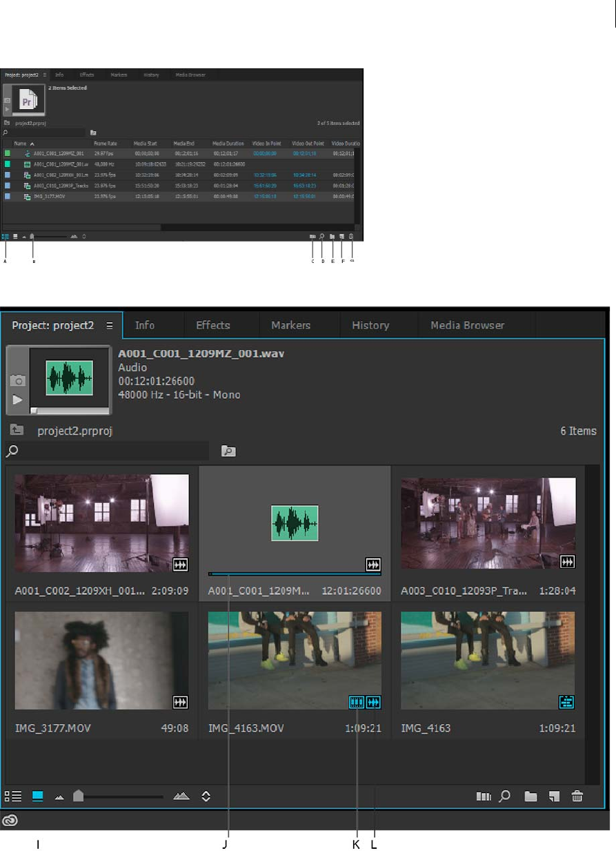Click parent folder arrow next to project2.prproj in large panel
Viewport: 616px width, 851px height.
[17, 430]
